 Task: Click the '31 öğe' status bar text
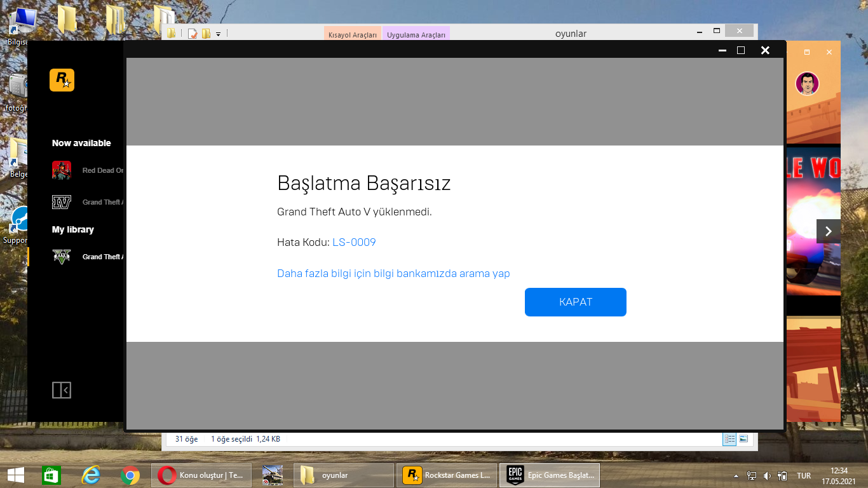[x=187, y=439]
